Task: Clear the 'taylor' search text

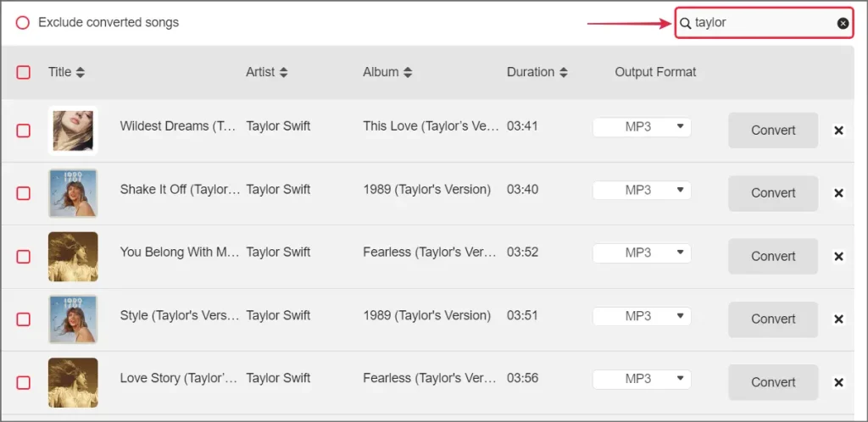Action: (x=843, y=23)
